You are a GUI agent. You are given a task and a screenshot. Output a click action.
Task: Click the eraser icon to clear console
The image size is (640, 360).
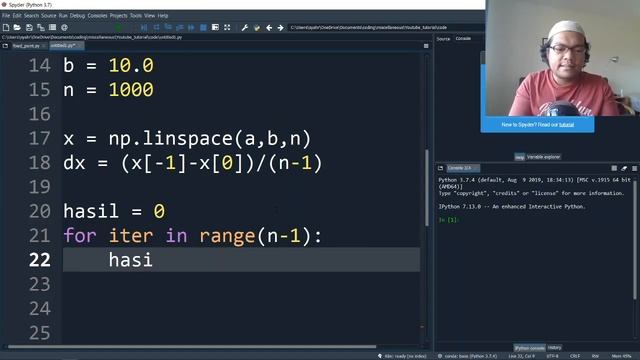(624, 168)
